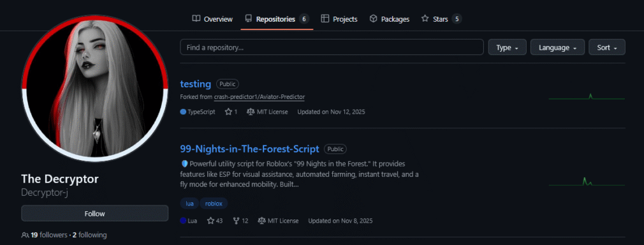
Task: Click the star count on testing repo
Action: (231, 112)
